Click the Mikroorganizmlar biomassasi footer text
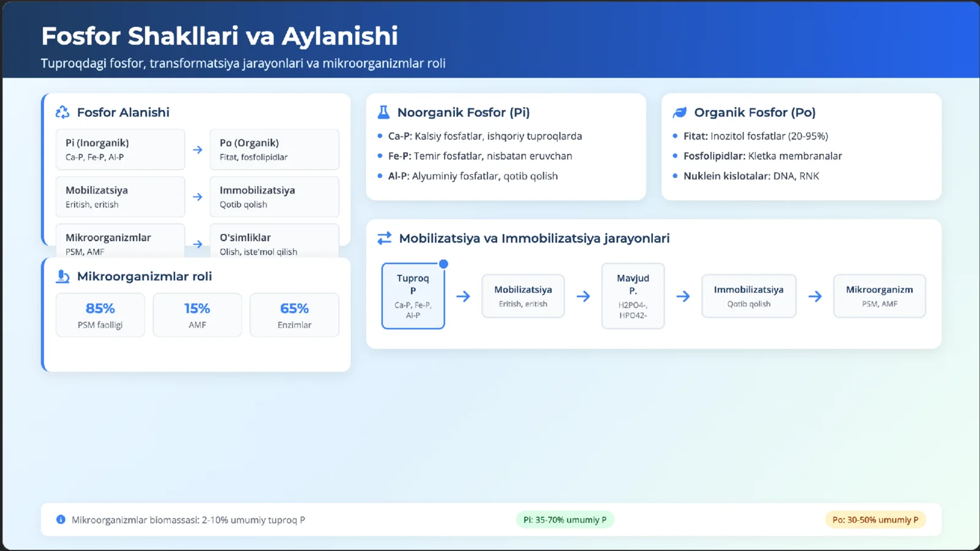 coord(188,520)
